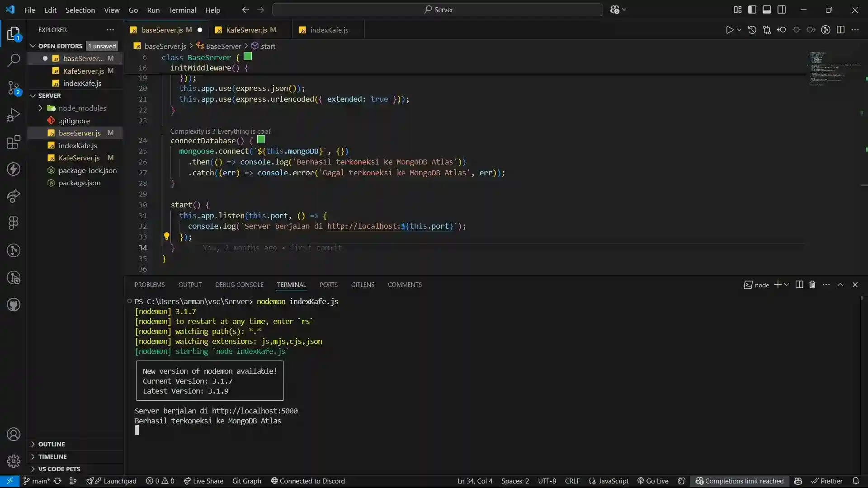Open the Explorer view in activity bar

click(14, 34)
